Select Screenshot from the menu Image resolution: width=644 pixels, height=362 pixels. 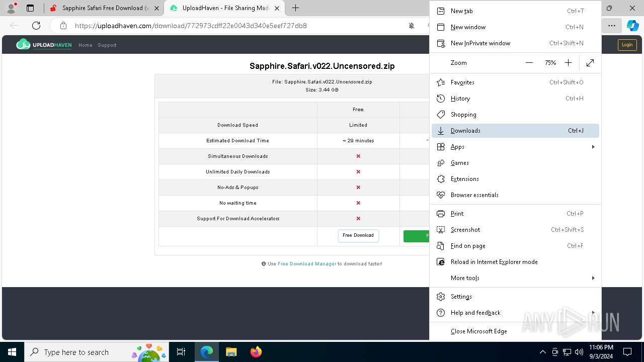(515, 230)
